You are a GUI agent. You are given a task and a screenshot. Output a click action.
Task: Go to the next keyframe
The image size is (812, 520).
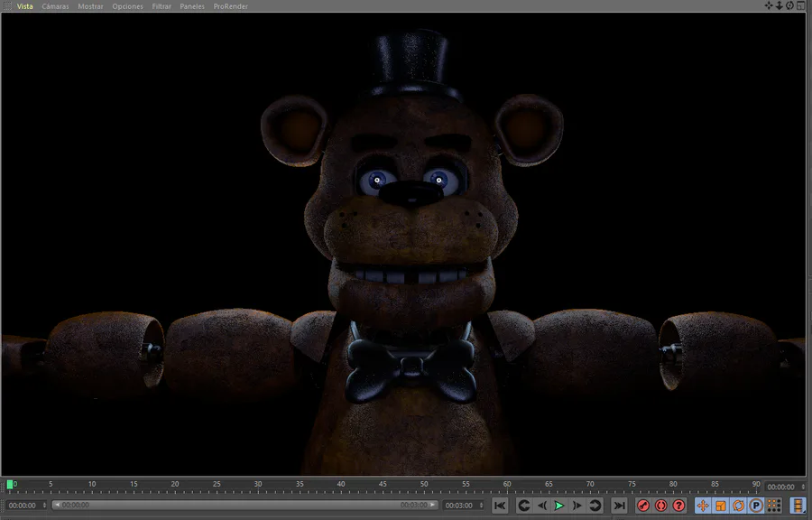point(595,506)
